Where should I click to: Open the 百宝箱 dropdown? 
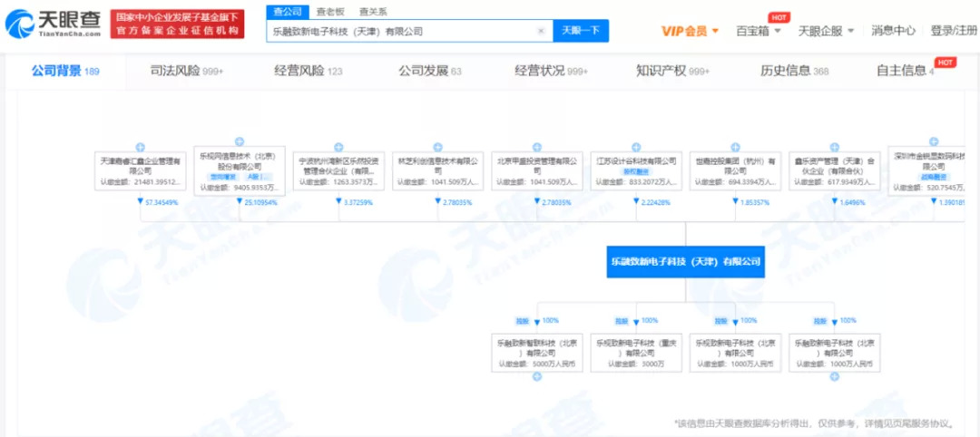[x=758, y=31]
